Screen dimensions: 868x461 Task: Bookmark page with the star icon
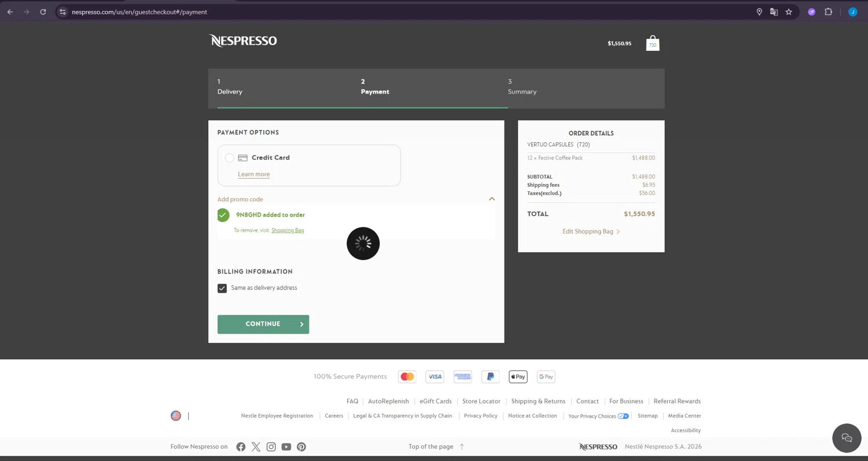point(789,12)
